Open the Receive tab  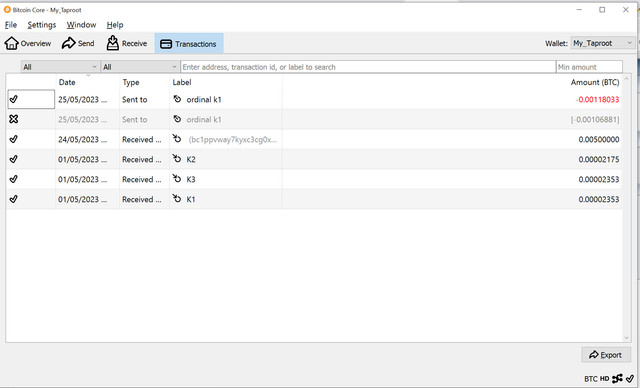click(127, 43)
